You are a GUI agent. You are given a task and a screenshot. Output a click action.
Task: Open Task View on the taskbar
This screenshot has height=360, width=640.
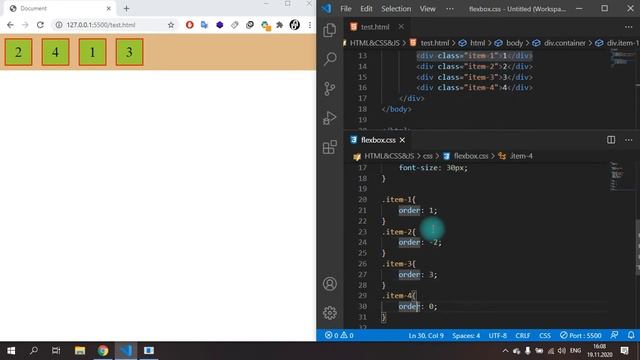point(56,351)
